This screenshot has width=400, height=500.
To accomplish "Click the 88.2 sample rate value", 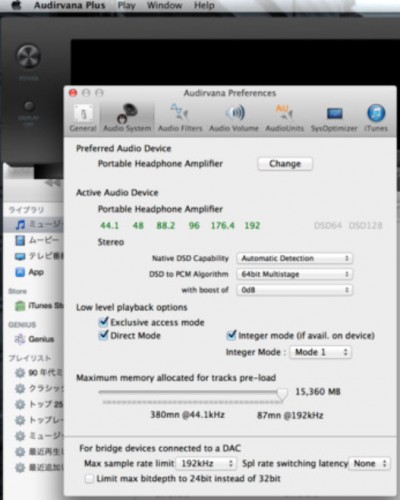I will click(166, 226).
